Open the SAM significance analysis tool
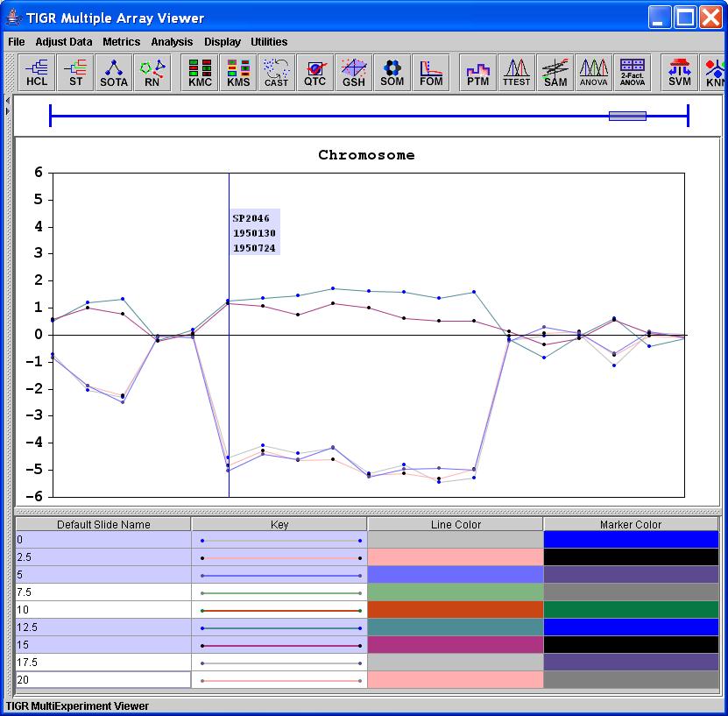Image resolution: width=728 pixels, height=716 pixels. click(555, 72)
